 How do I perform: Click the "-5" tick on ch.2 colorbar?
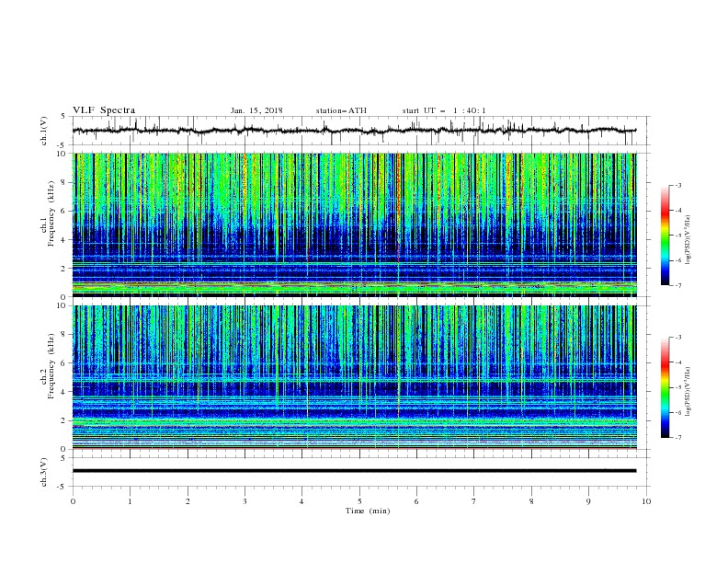(678, 387)
